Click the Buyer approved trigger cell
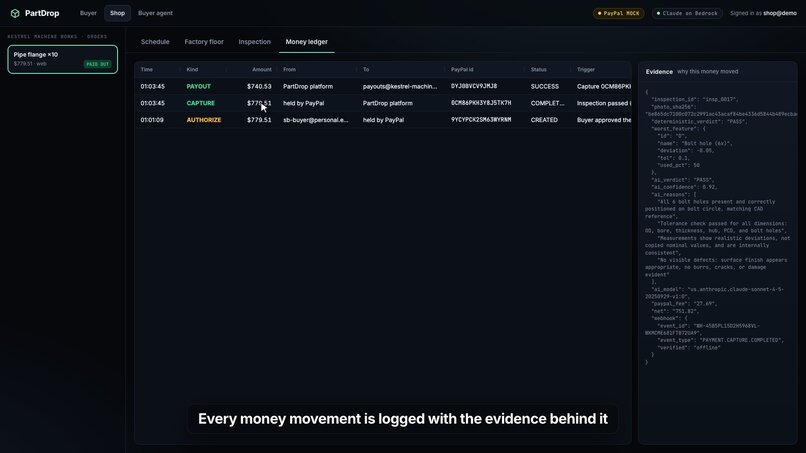Screen dimensions: 806x453 [x=604, y=120]
